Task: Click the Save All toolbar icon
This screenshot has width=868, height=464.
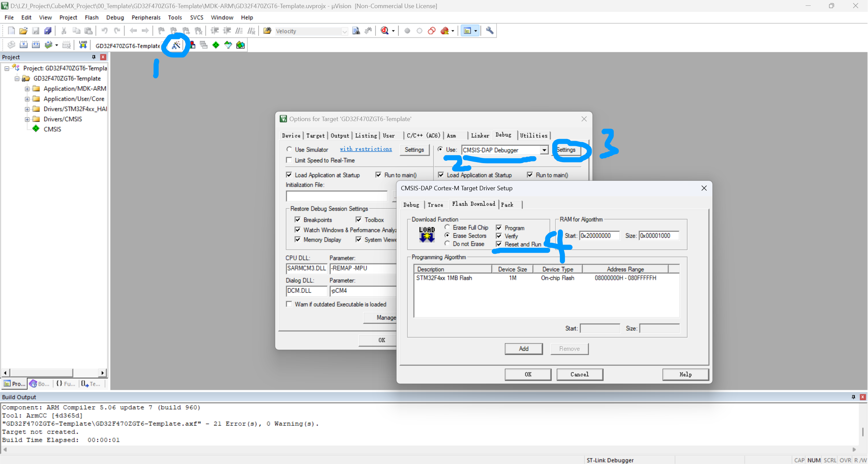Action: point(48,31)
